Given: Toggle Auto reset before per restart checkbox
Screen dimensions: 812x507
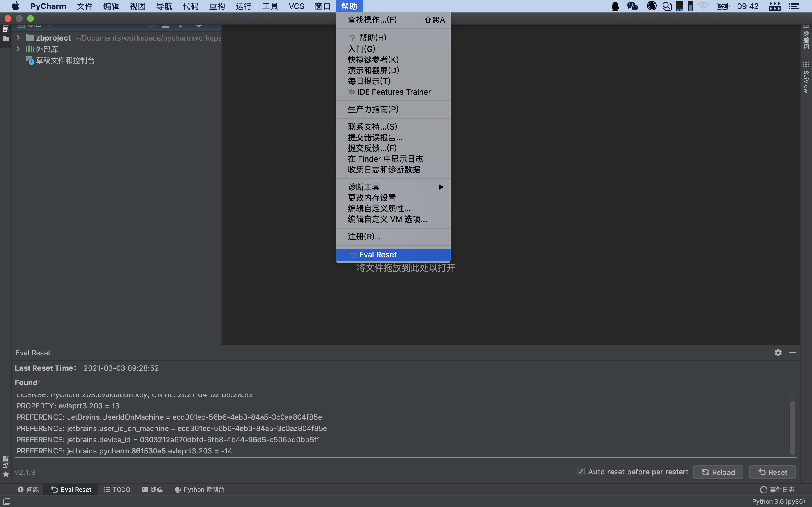Looking at the screenshot, I should (581, 472).
